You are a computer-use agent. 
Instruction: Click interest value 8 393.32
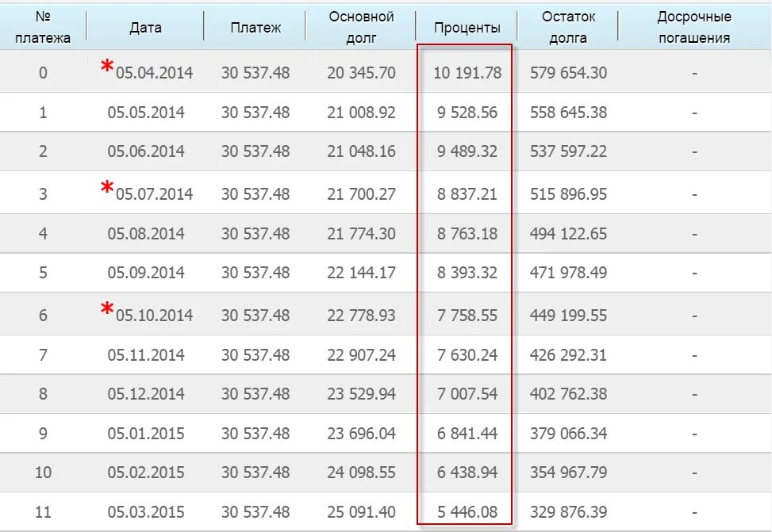coord(467,272)
